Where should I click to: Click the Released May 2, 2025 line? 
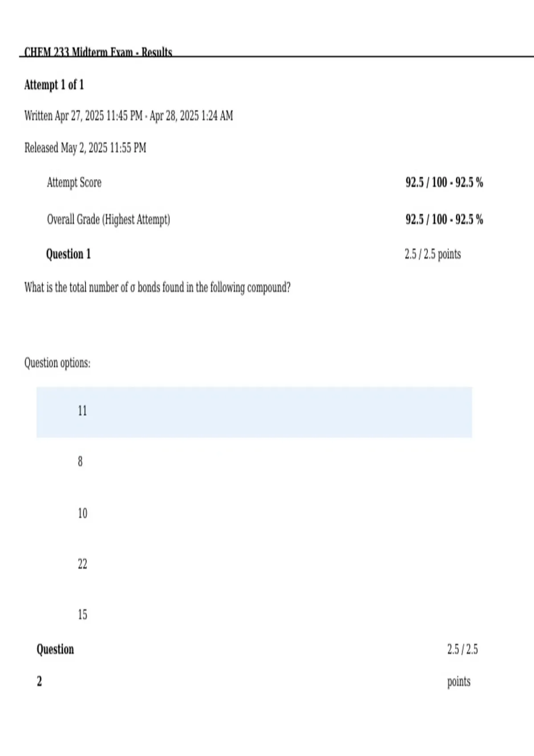tap(85, 148)
